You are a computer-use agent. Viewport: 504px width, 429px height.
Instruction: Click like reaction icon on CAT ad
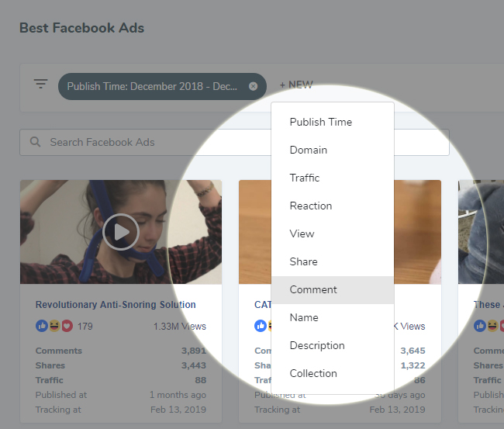[261, 326]
